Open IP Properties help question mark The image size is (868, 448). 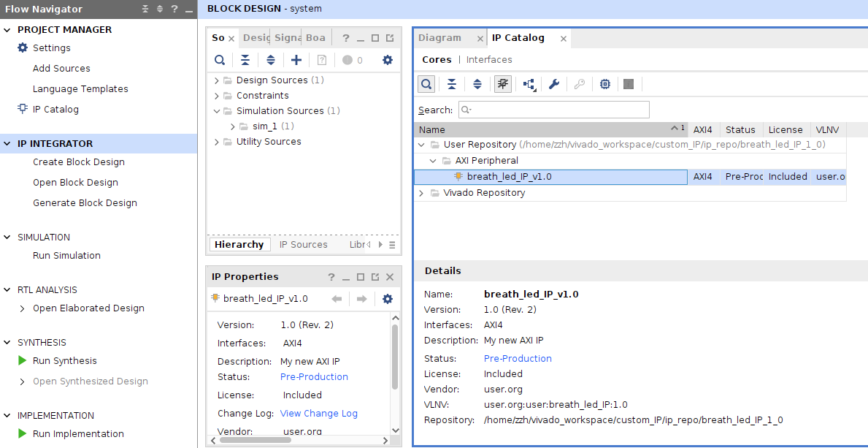[331, 277]
